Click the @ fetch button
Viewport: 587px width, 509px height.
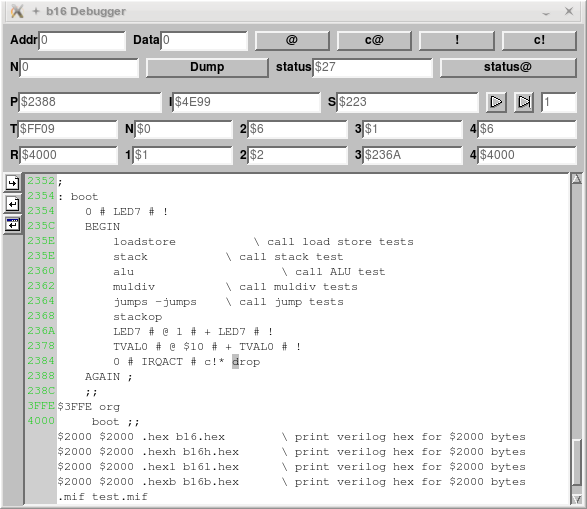[x=292, y=40]
